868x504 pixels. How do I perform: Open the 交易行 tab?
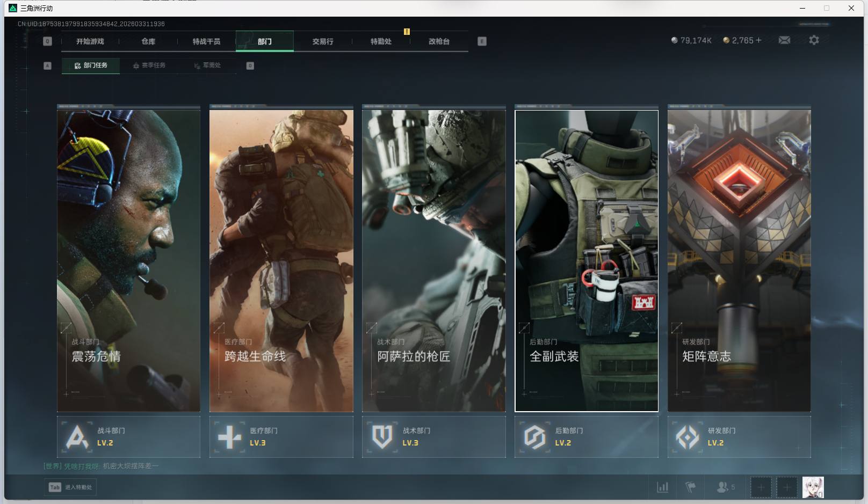(x=323, y=41)
